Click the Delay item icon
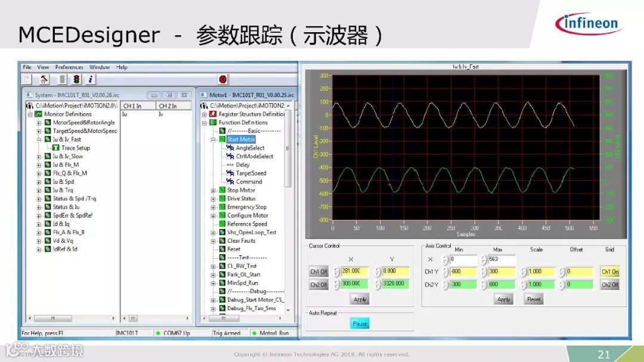Image resolution: width=644 pixels, height=362 pixels. point(230,165)
